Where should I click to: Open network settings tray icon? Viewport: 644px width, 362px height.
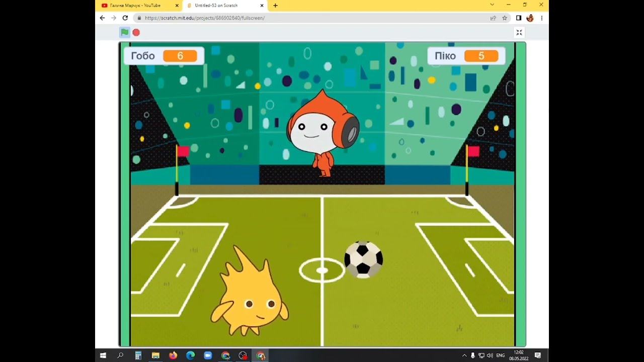[x=481, y=355]
